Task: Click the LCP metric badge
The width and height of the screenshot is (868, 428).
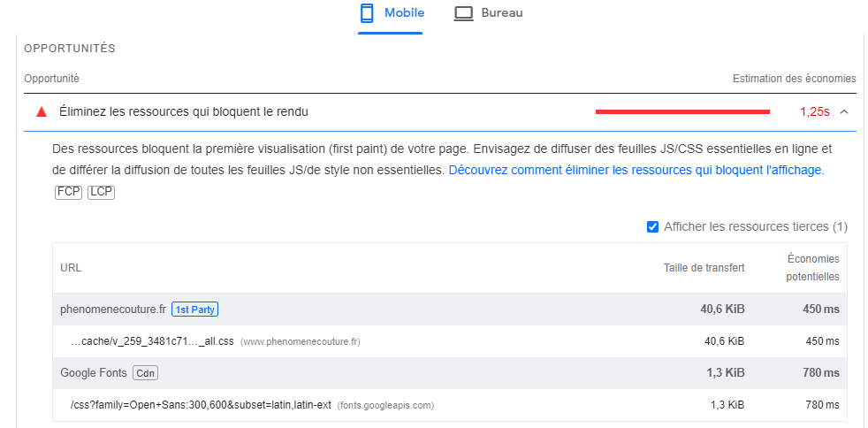Action: [x=101, y=191]
